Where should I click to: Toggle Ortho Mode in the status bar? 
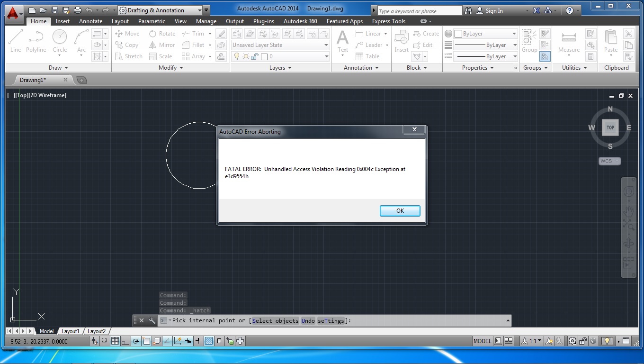point(125,341)
